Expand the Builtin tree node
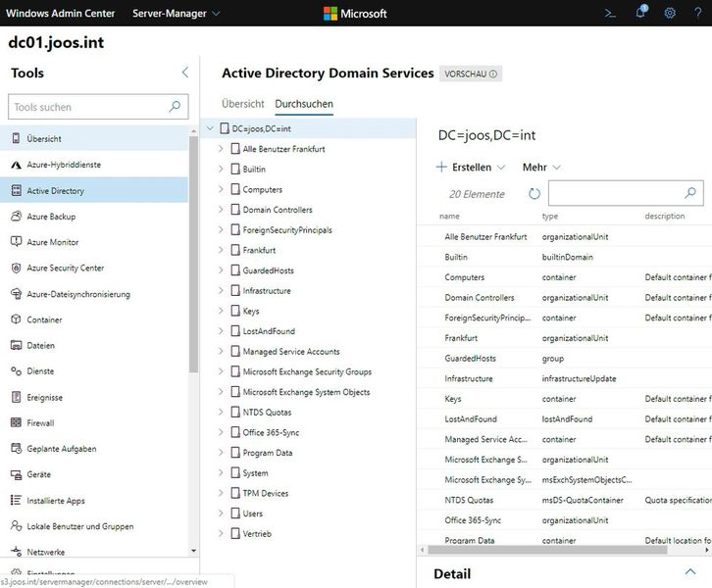 (x=221, y=169)
